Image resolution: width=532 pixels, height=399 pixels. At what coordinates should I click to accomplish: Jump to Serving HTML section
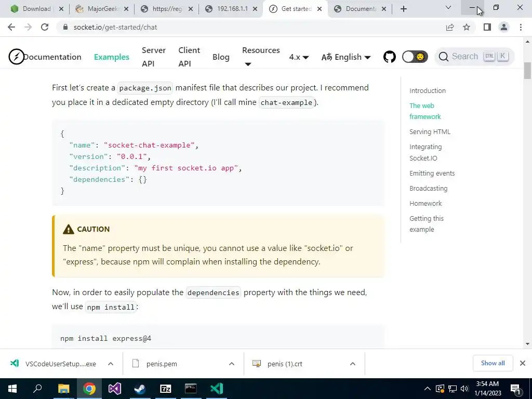click(x=430, y=131)
